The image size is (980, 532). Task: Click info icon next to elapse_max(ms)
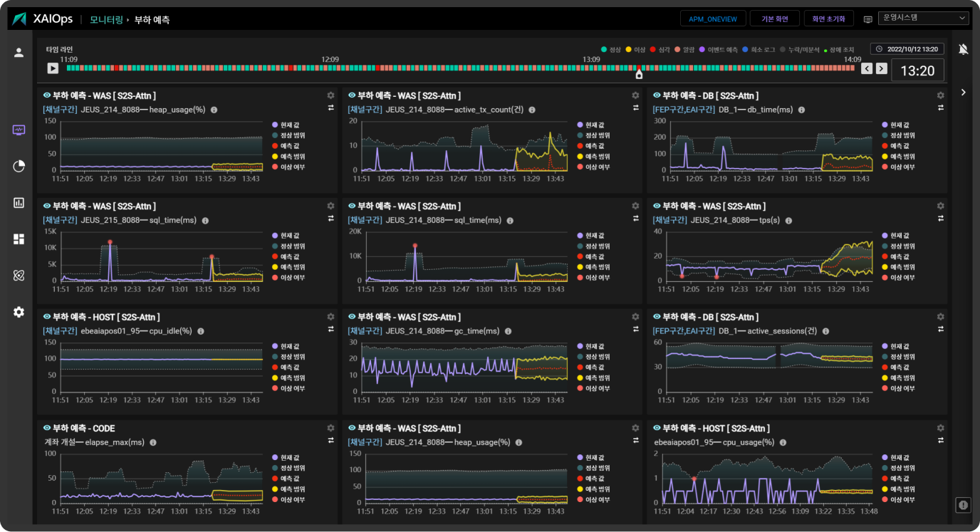tap(153, 443)
